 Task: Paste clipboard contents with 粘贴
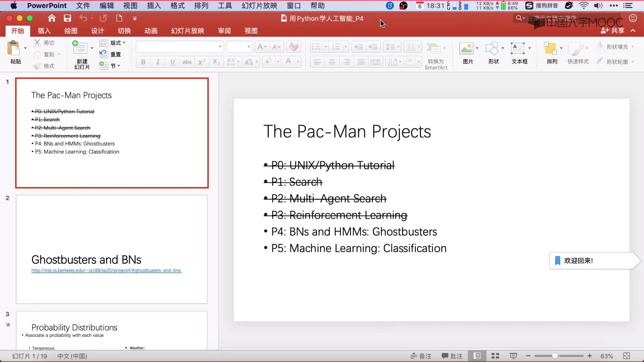(16, 52)
